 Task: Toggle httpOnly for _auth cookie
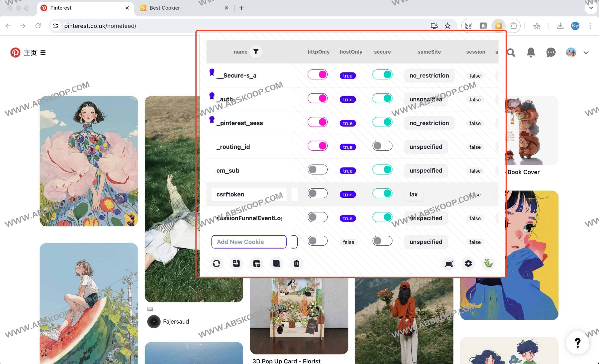(317, 98)
